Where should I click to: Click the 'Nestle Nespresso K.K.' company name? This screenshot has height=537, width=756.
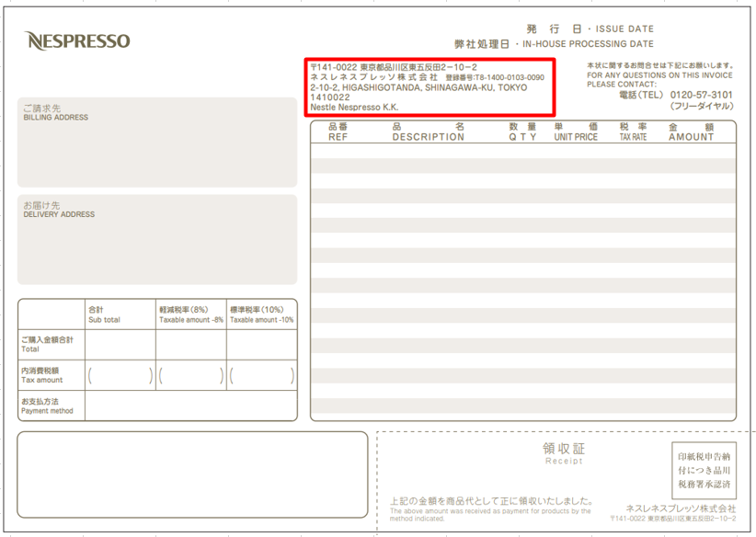click(x=354, y=108)
